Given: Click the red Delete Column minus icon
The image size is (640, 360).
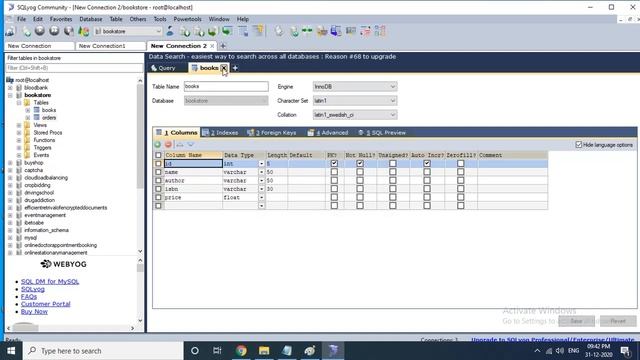Looking at the screenshot, I should pos(168,144).
